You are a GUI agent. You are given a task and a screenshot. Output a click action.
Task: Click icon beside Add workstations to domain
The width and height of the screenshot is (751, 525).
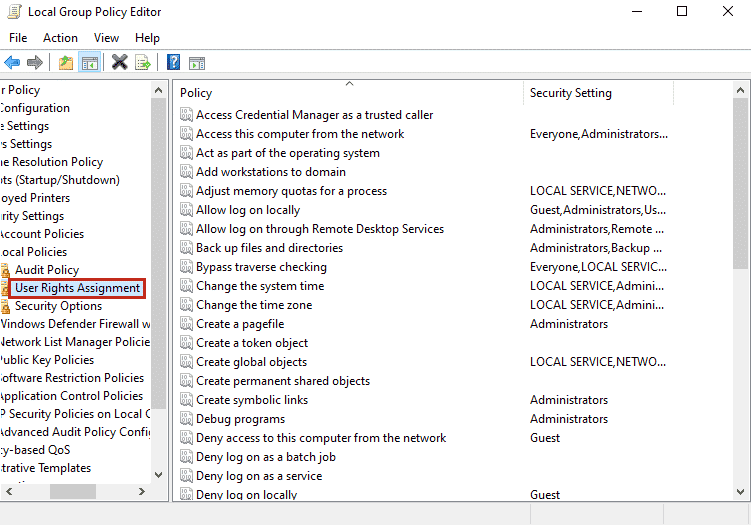[x=186, y=171]
